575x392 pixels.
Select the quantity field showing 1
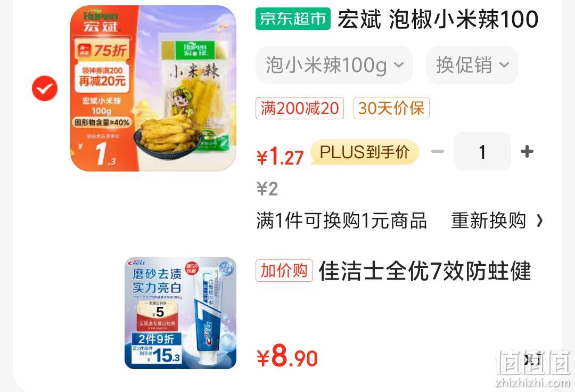(482, 151)
